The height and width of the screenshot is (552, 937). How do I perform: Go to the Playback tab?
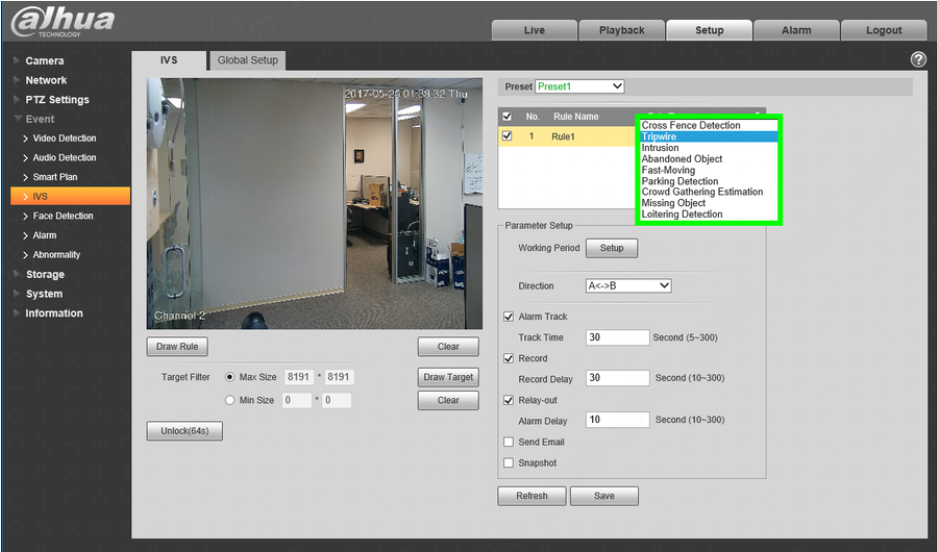tap(621, 30)
